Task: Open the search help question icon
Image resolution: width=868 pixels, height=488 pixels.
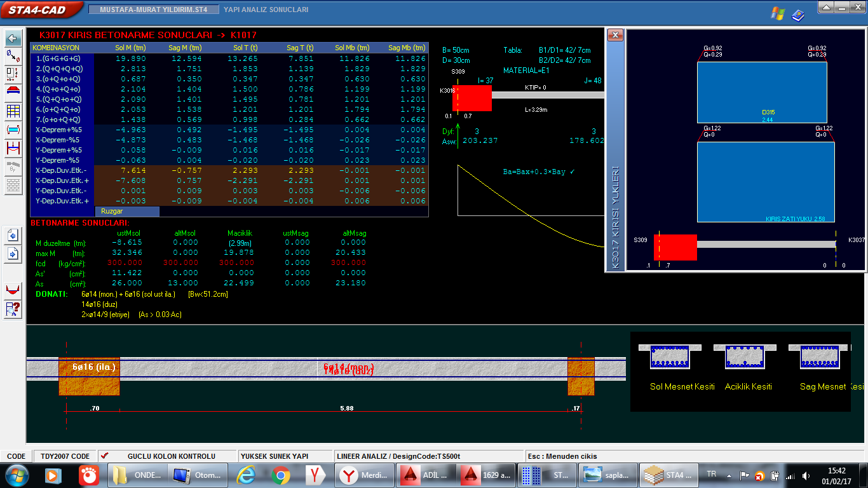Action: 13,309
